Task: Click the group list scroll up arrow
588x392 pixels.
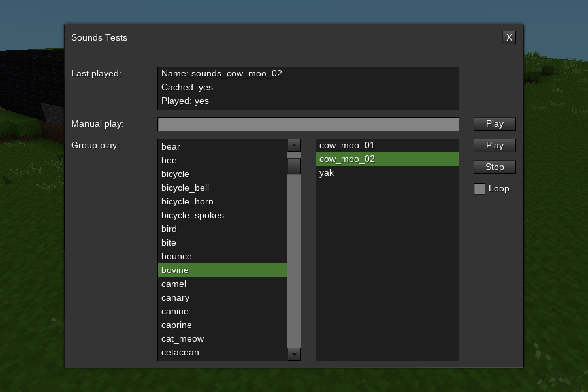Action: tap(294, 145)
